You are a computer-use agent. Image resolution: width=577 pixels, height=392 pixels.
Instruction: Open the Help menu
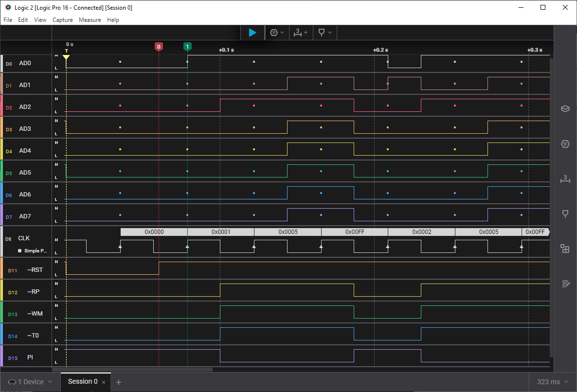(113, 20)
